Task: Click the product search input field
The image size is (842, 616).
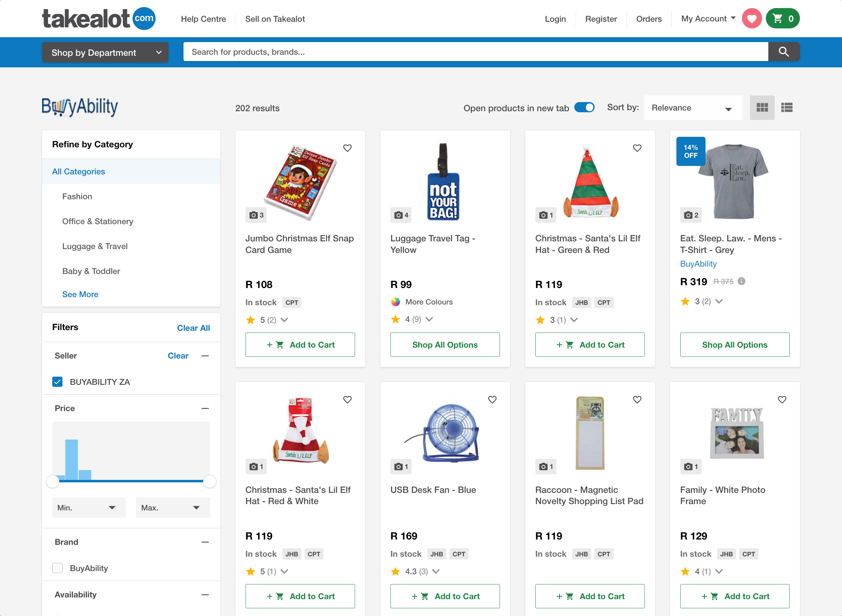Action: point(475,52)
